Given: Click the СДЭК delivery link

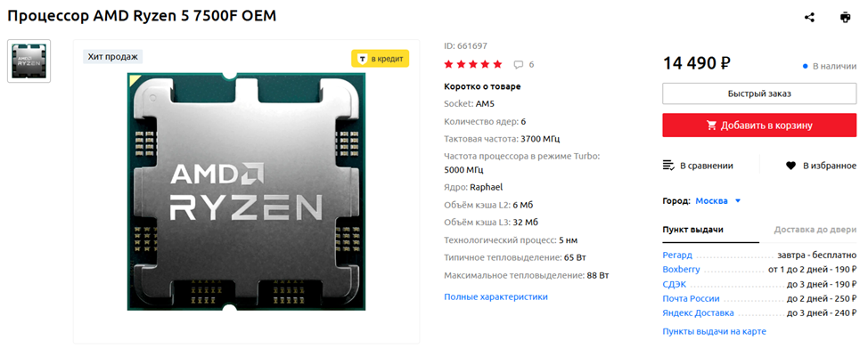Looking at the screenshot, I should pyautogui.click(x=675, y=284).
